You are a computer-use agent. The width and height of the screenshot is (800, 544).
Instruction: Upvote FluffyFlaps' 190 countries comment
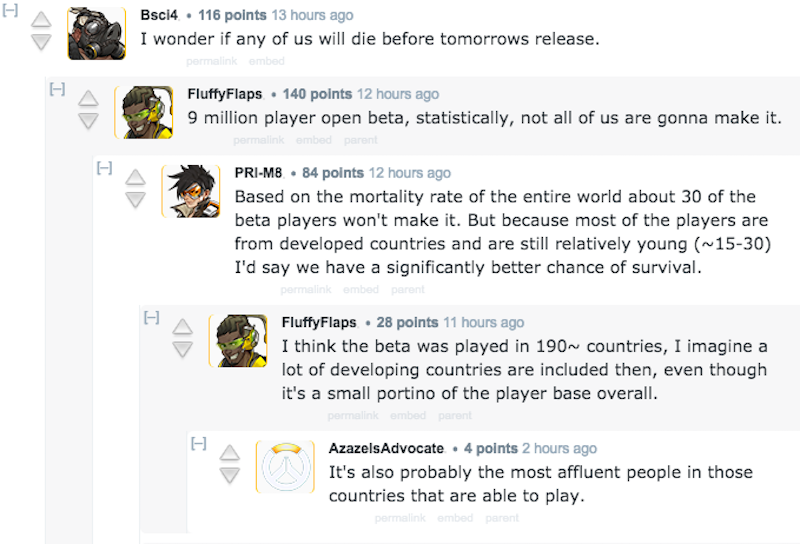tap(182, 327)
